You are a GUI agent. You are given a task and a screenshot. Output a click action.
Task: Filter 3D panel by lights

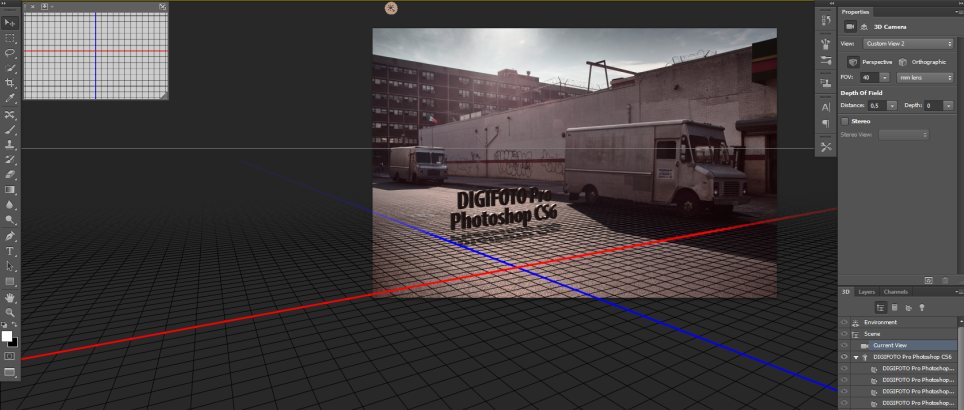pyautogui.click(x=922, y=308)
